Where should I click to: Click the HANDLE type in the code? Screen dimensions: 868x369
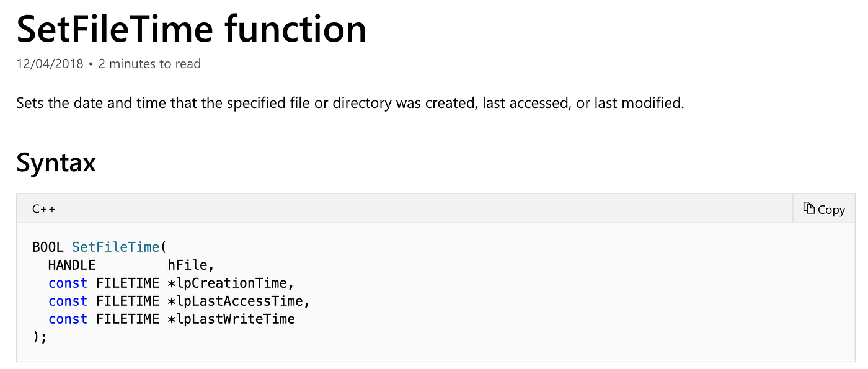[x=71, y=265]
